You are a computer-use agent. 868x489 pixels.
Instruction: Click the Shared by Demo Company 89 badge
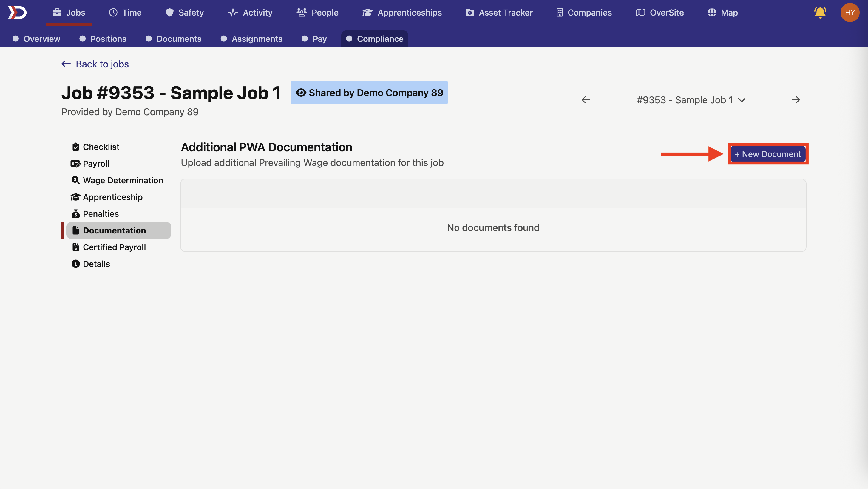pos(369,93)
